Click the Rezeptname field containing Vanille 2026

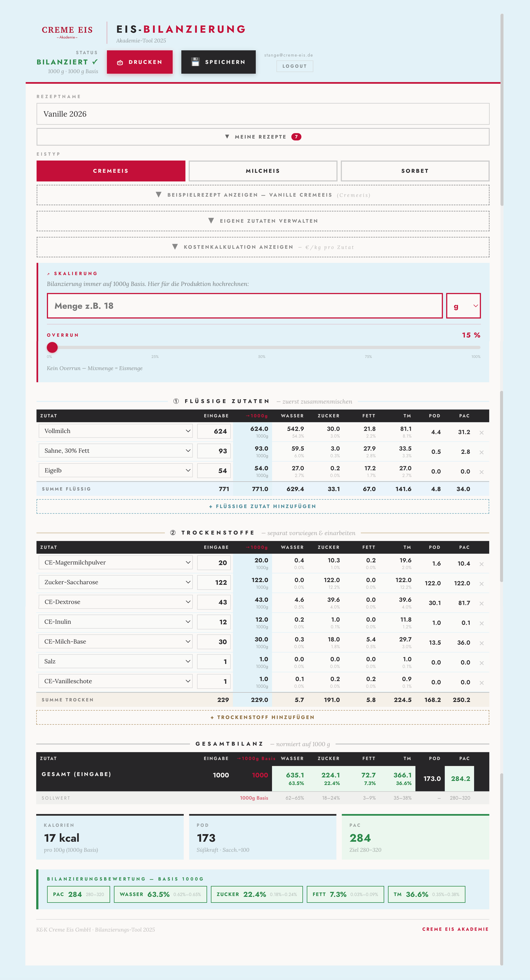tap(263, 114)
